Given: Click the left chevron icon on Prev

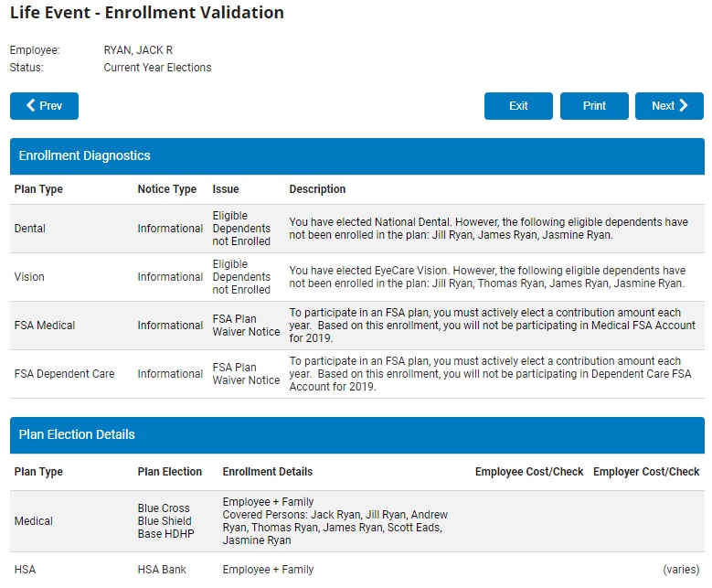Looking at the screenshot, I should tap(31, 106).
